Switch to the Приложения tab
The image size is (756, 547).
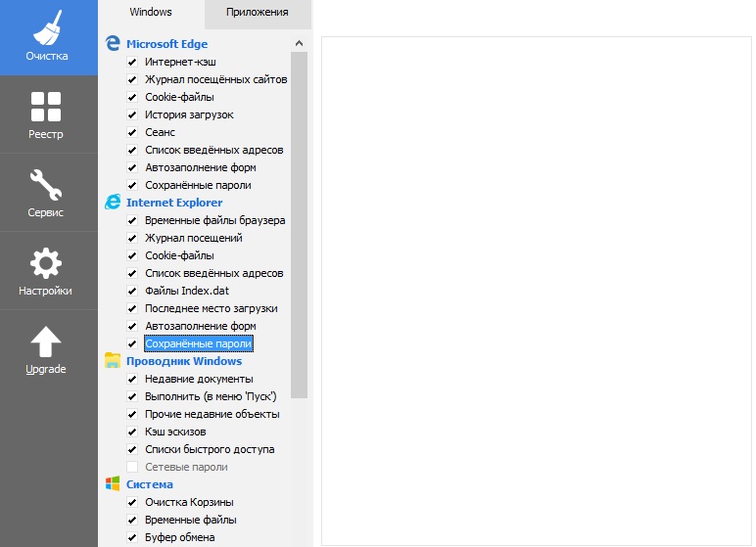pyautogui.click(x=258, y=13)
